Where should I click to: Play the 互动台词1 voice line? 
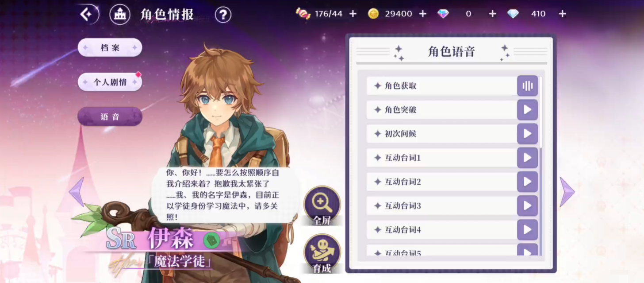[527, 158]
